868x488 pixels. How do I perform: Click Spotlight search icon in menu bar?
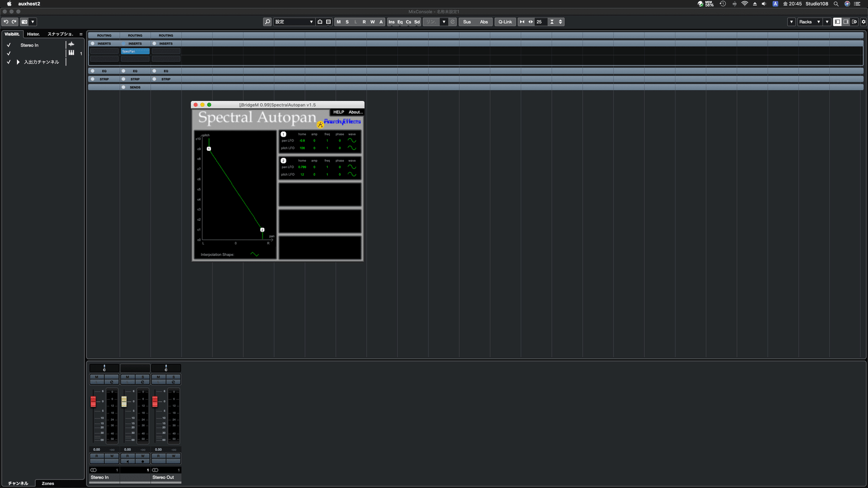[x=836, y=4]
